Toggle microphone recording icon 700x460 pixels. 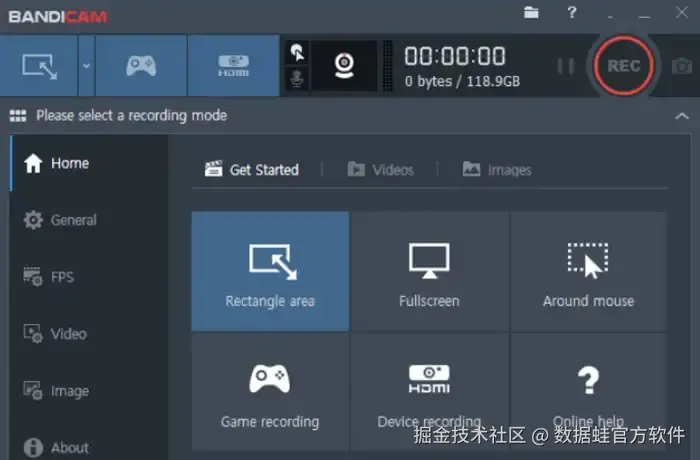[x=297, y=79]
